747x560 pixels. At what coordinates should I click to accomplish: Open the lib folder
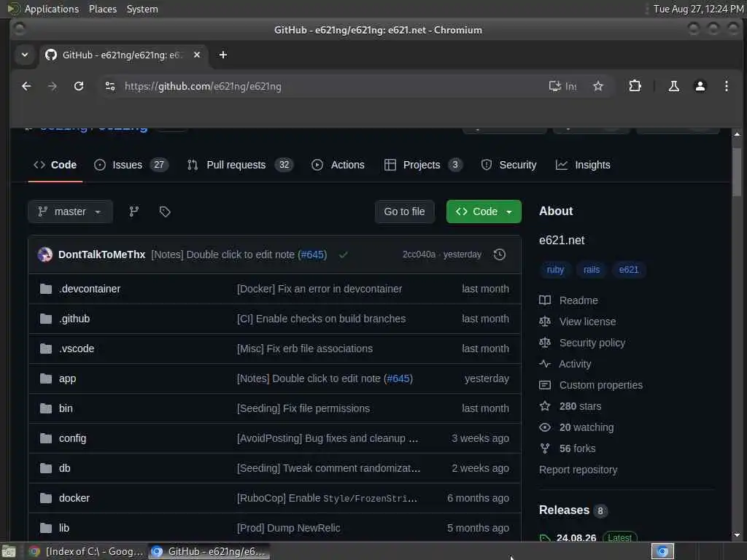click(x=64, y=528)
